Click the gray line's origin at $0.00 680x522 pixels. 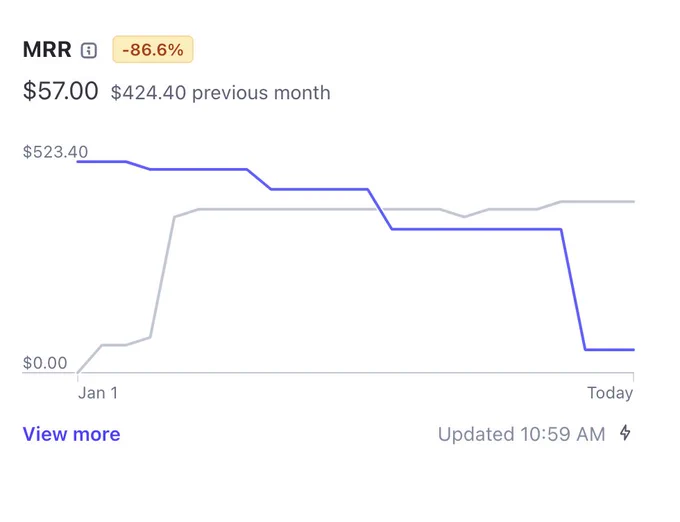point(78,372)
